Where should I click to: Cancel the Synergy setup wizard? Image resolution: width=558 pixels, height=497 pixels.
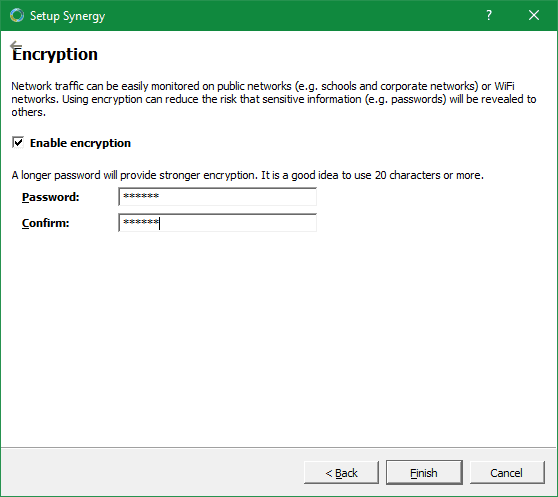click(x=507, y=473)
